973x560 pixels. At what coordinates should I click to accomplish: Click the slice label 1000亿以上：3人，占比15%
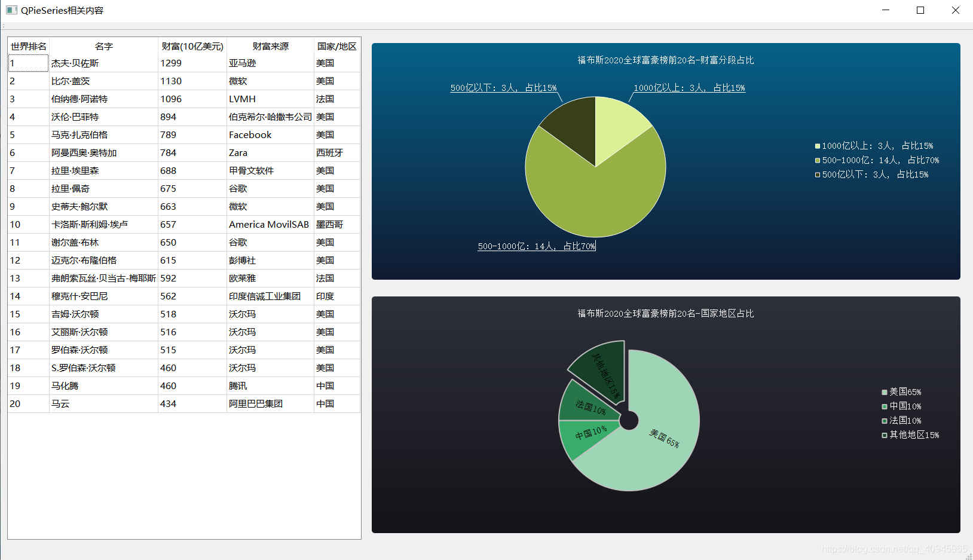(x=690, y=88)
